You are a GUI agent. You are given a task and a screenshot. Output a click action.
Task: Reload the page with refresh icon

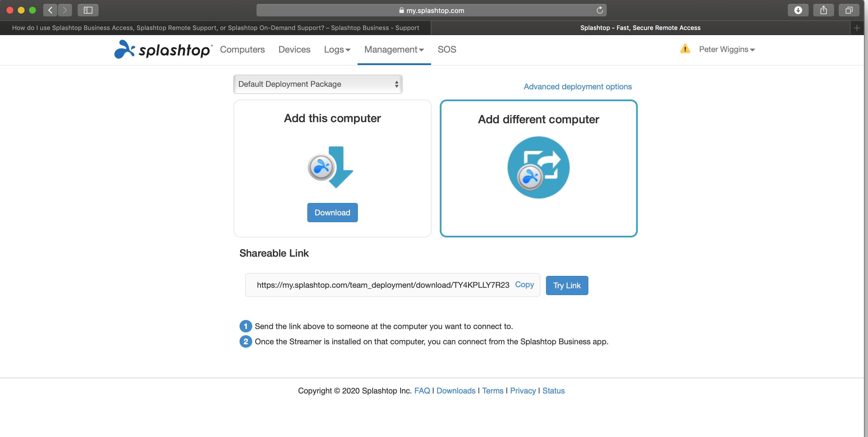click(x=600, y=10)
